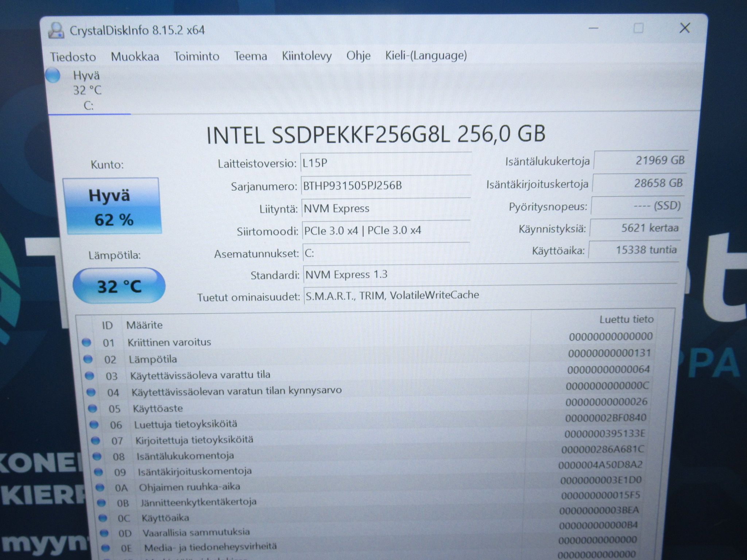Click the Siirtomoodi field PCIe 3.0 x4
The height and width of the screenshot is (560, 747).
[386, 230]
